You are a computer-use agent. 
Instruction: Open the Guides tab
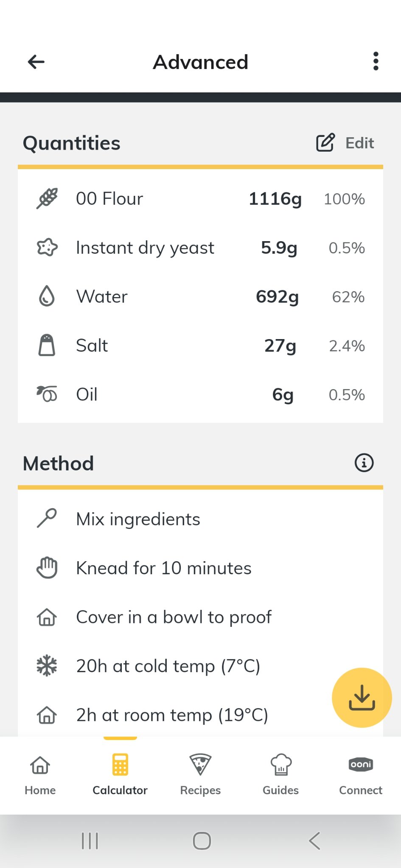(280, 775)
